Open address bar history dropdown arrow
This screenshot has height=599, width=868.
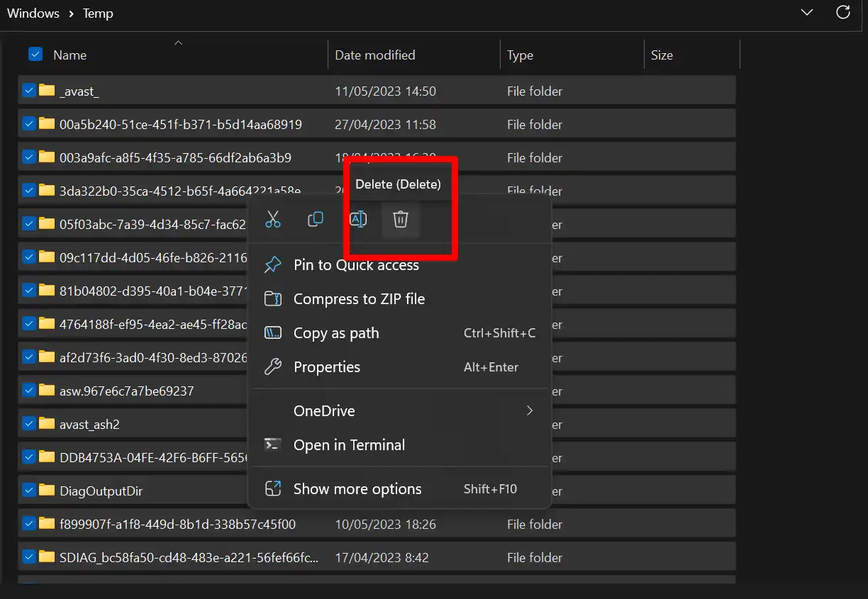pos(806,12)
